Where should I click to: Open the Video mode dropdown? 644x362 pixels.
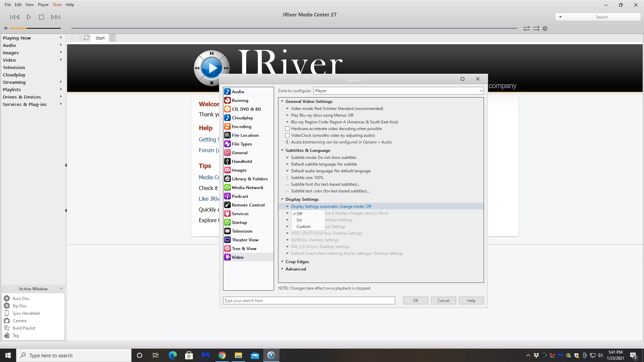(x=337, y=109)
